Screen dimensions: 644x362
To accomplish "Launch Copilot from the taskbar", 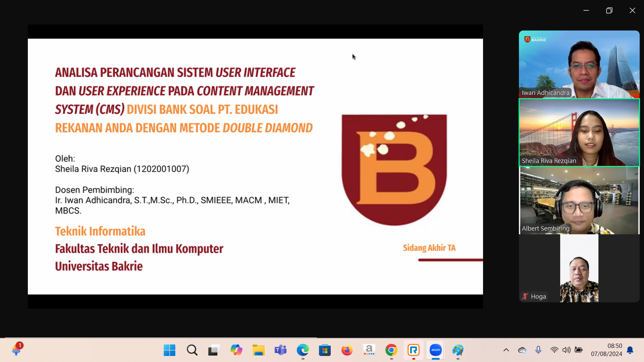I will click(236, 350).
